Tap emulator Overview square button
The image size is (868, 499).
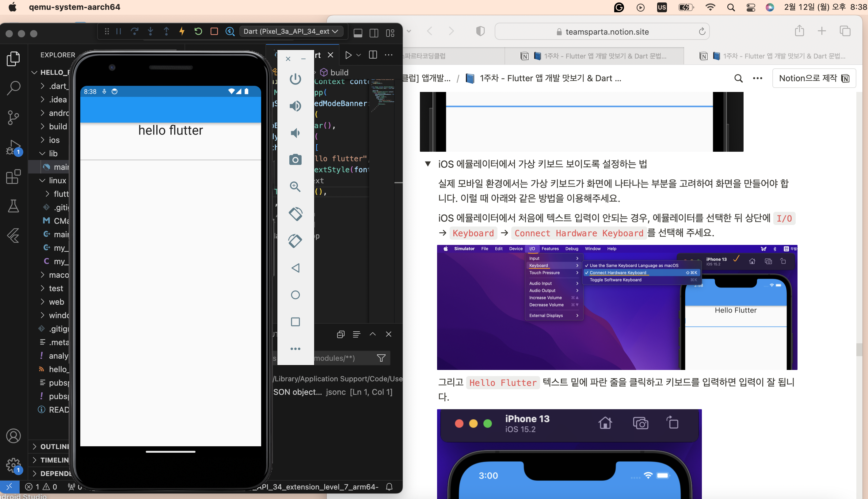pos(295,322)
